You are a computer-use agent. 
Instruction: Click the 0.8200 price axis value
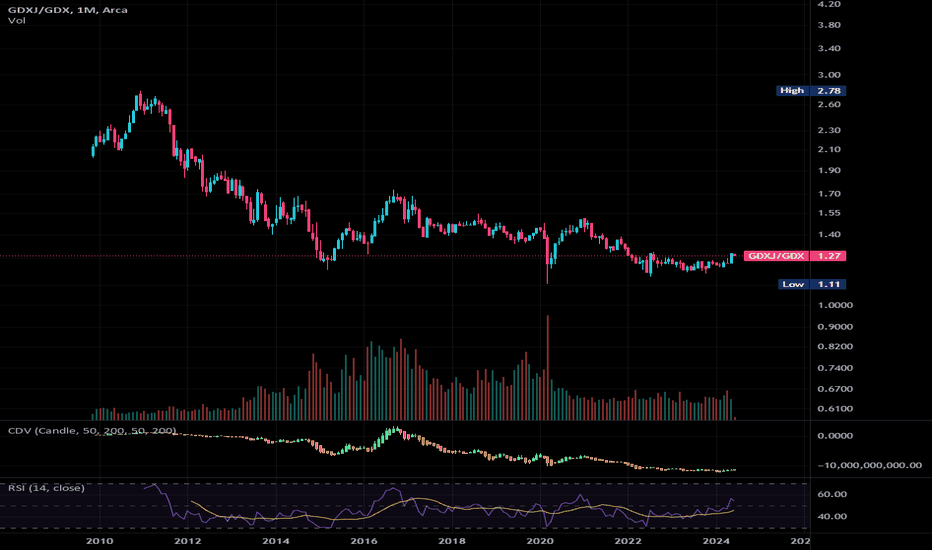[835, 347]
